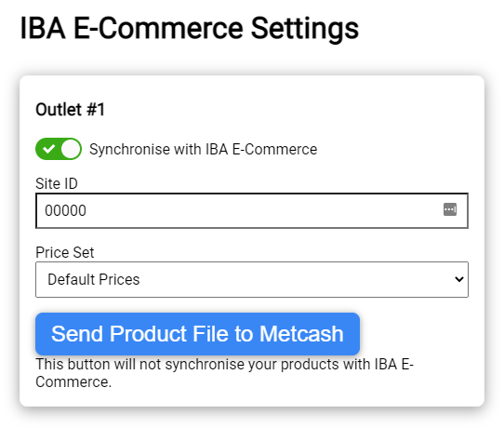Screen dimensions: 504x428
Task: Click the 'Price Set' field label
Action: (x=64, y=252)
